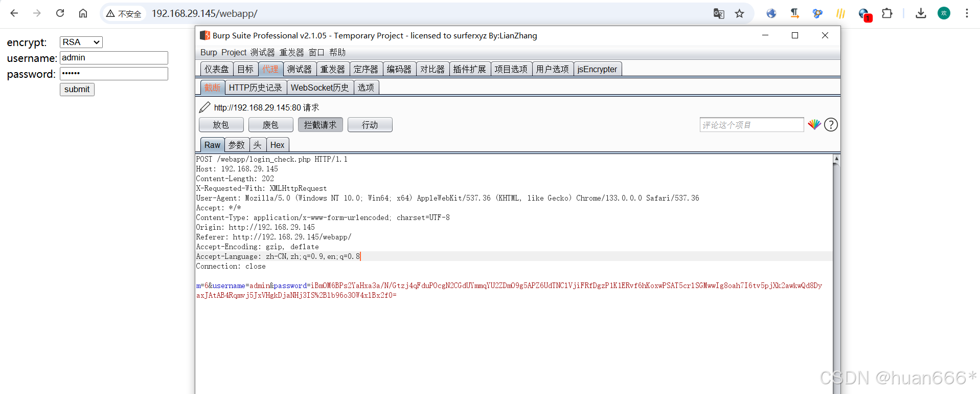Click the pencil edit icon beside request URL
Screen dimensions: 980x394
[x=204, y=107]
